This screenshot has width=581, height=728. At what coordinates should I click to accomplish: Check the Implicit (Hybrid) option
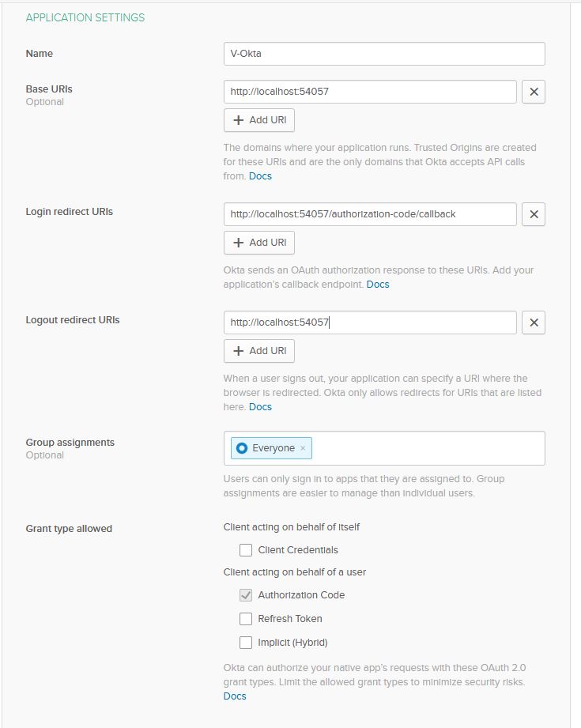[246, 643]
